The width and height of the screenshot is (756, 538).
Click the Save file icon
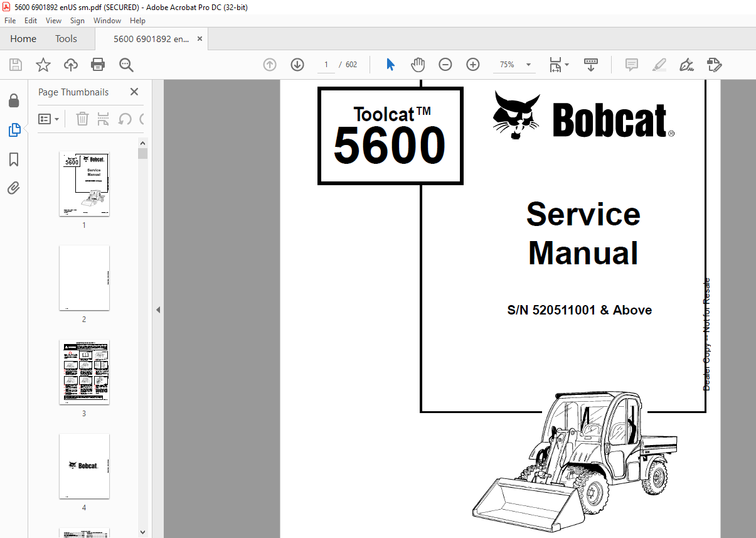click(16, 65)
